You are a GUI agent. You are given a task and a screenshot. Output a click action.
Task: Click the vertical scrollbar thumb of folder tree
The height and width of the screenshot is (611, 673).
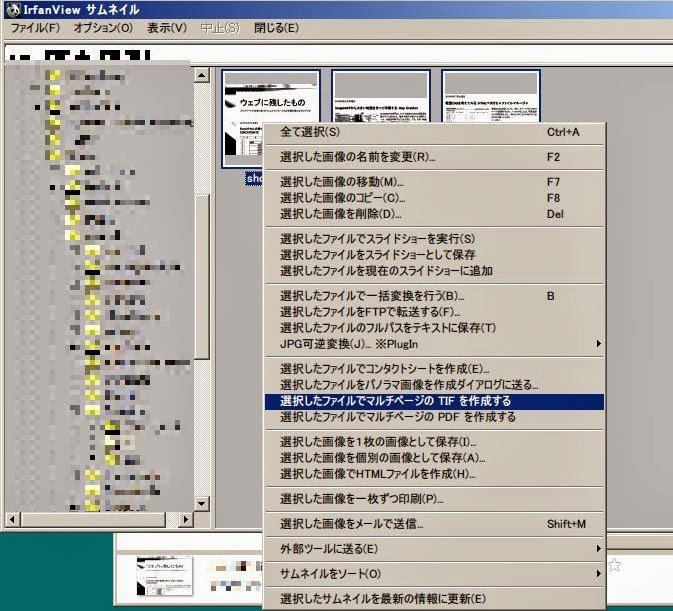[201, 277]
